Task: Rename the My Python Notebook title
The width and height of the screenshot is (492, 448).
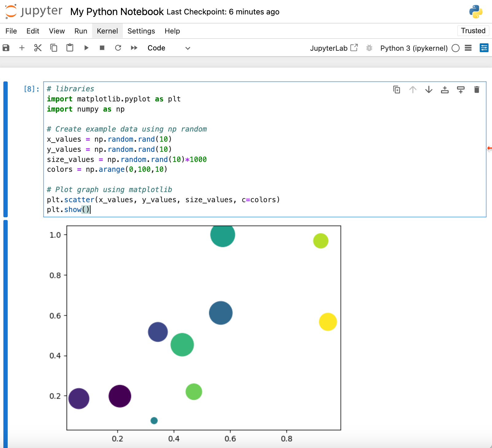Action: 117,12
